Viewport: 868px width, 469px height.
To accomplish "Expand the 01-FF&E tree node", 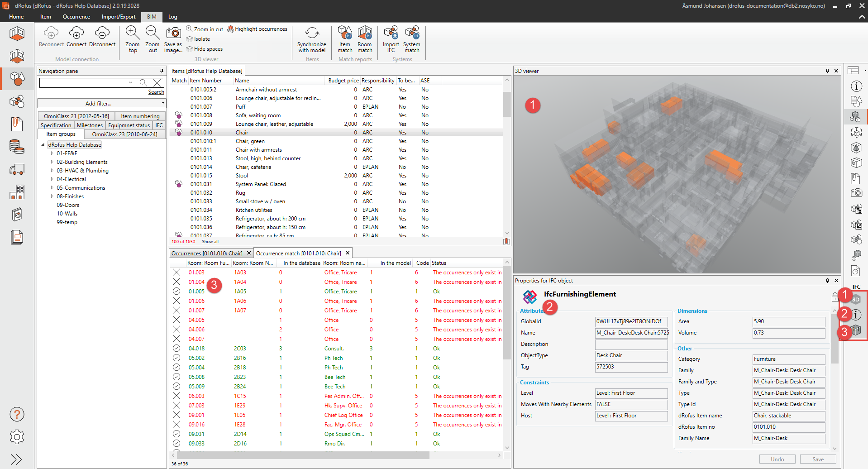I will coord(52,153).
